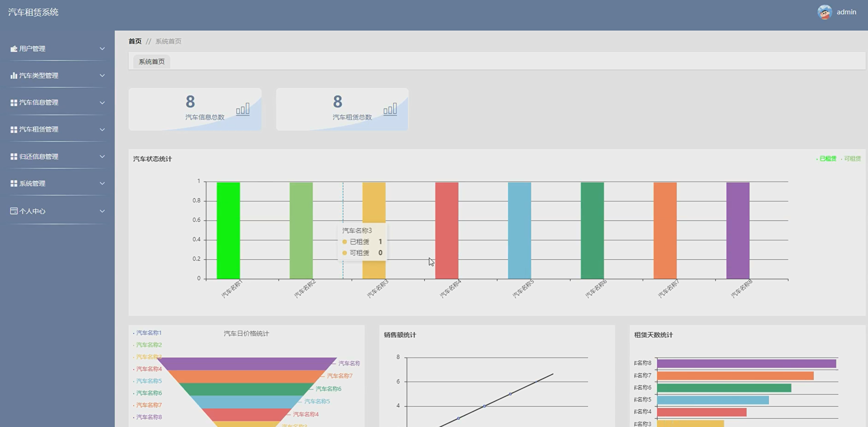Open the 归还信息管理 sidebar menu
This screenshot has height=427, width=868.
tap(57, 157)
